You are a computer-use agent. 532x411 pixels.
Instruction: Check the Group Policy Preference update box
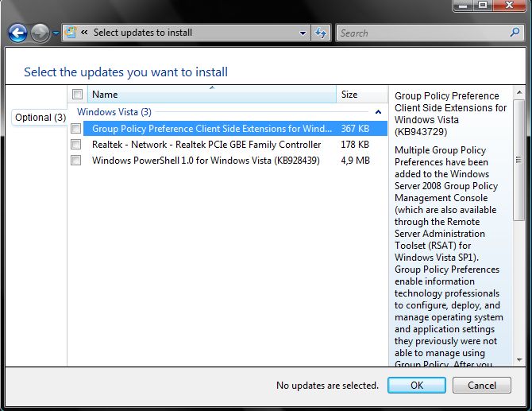(x=75, y=129)
